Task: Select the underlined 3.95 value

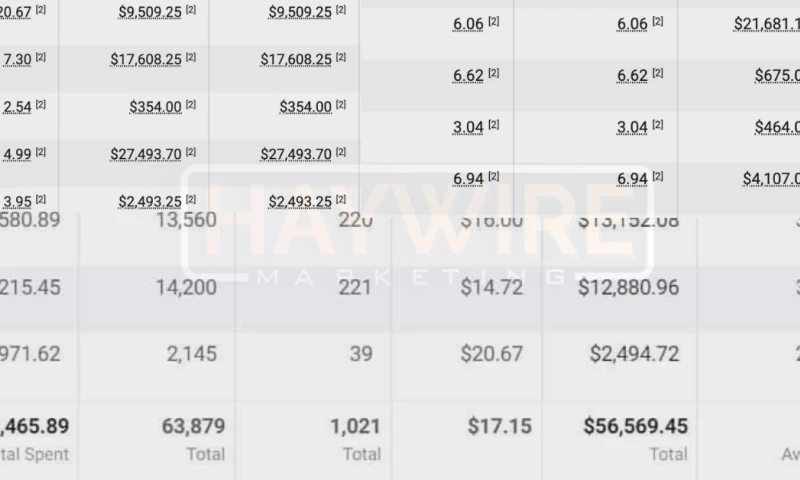Action: [x=17, y=201]
